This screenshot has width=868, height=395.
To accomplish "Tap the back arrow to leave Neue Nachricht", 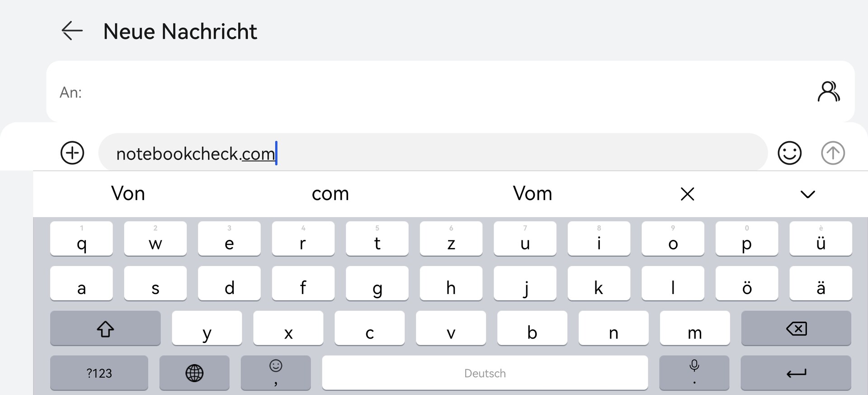I will 72,31.
